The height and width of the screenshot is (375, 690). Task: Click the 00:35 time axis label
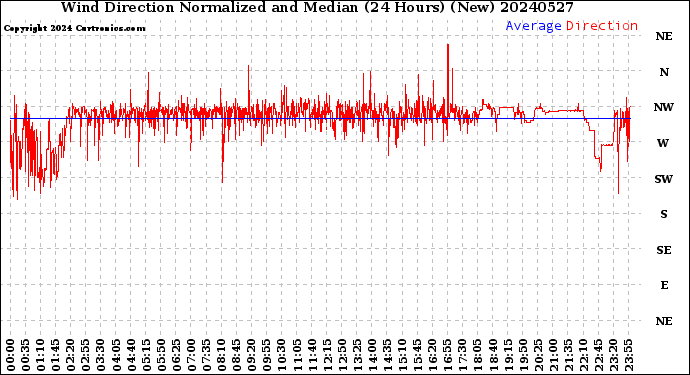[x=26, y=355]
